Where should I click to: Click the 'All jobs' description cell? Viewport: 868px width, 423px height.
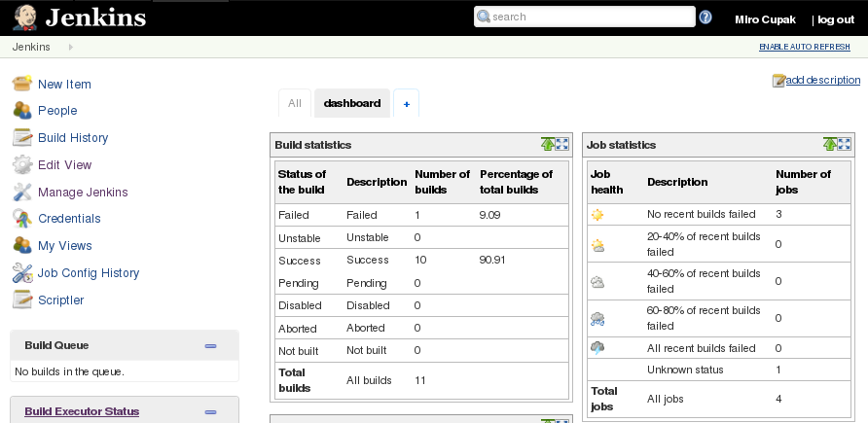[666, 399]
